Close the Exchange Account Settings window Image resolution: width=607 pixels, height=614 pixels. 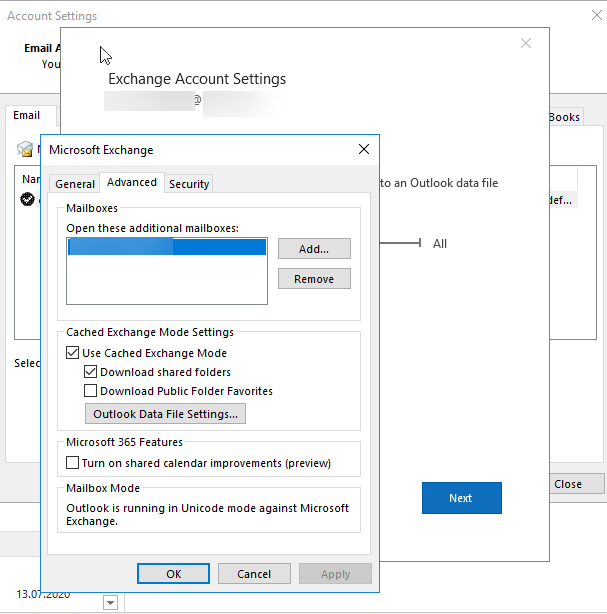pos(526,43)
